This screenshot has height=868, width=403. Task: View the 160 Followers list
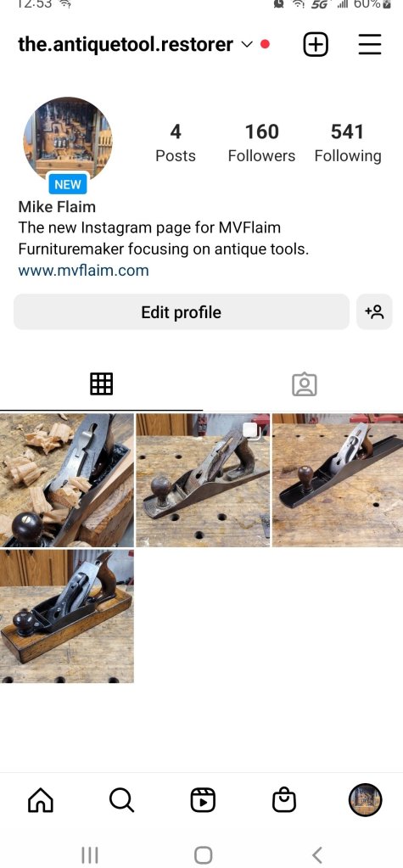point(261,143)
